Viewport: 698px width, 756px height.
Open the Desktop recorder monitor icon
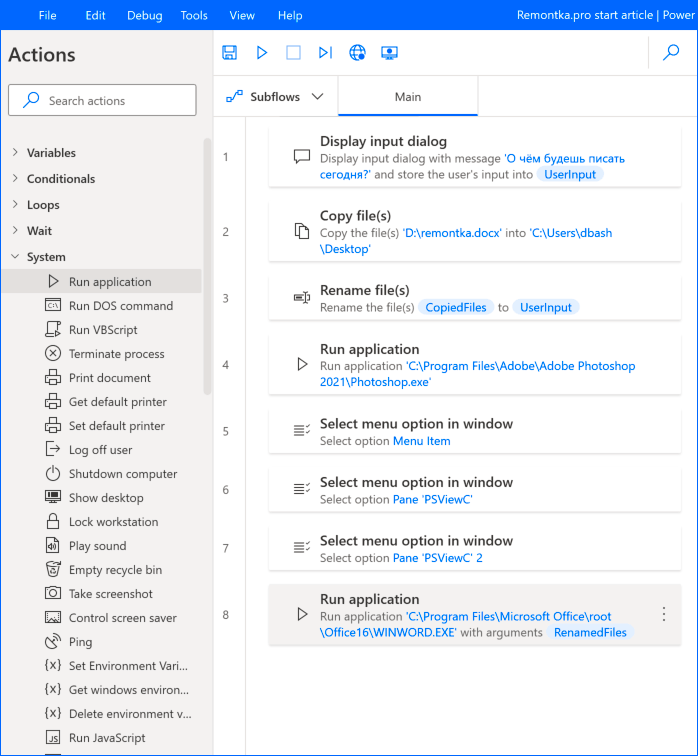tap(389, 53)
